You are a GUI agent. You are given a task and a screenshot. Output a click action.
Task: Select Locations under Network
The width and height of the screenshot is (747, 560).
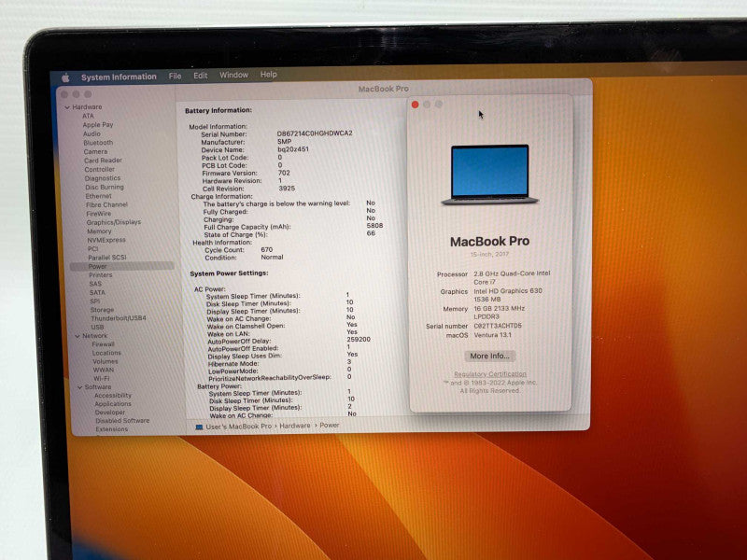(x=106, y=353)
